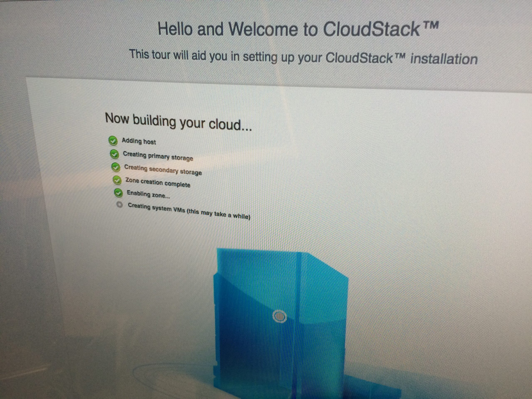Click the 'Hello and Welcome to CloudStack' title

pyautogui.click(x=298, y=29)
